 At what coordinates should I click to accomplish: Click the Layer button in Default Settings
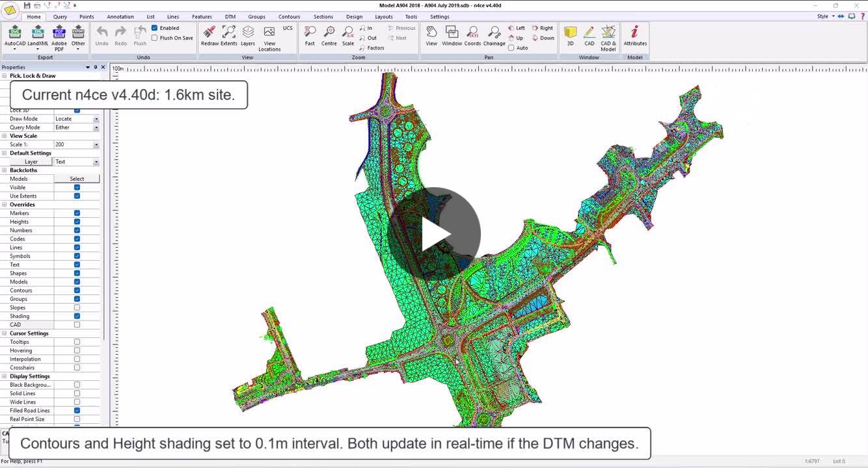click(x=31, y=162)
